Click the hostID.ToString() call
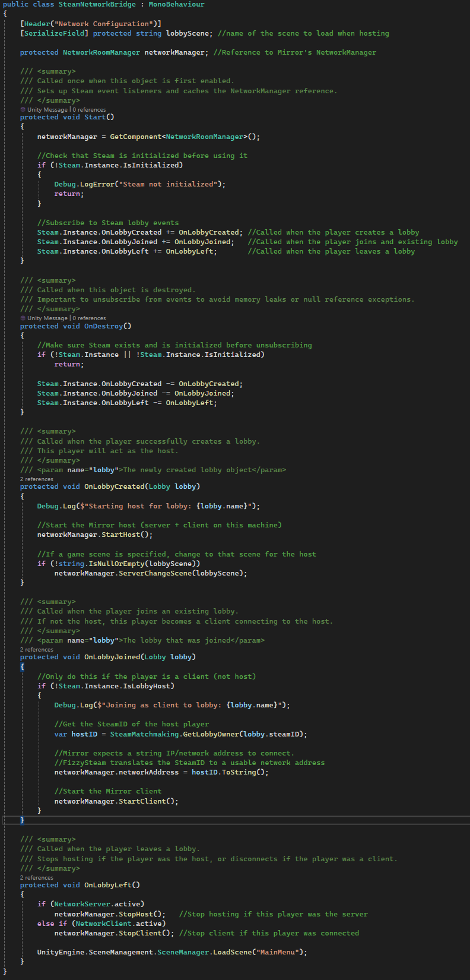This screenshot has width=470, height=980. [230, 772]
